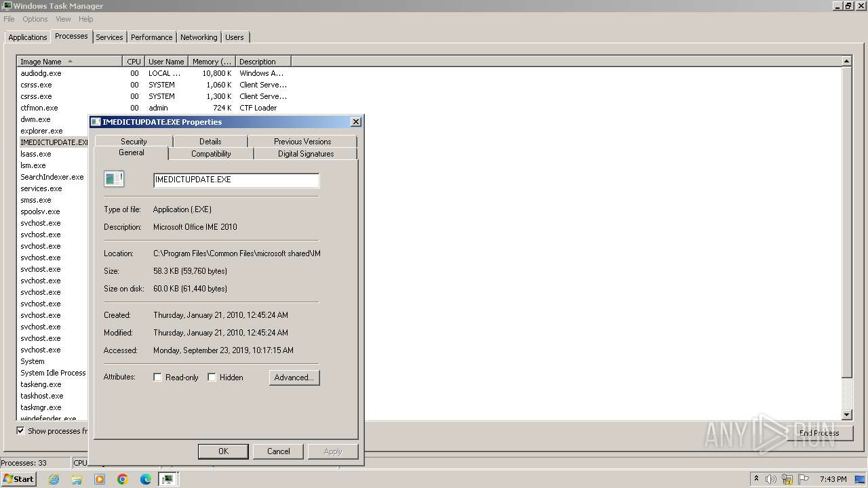The height and width of the screenshot is (488, 868).
Task: Launch Windows Media Player from taskbar
Action: (x=100, y=479)
